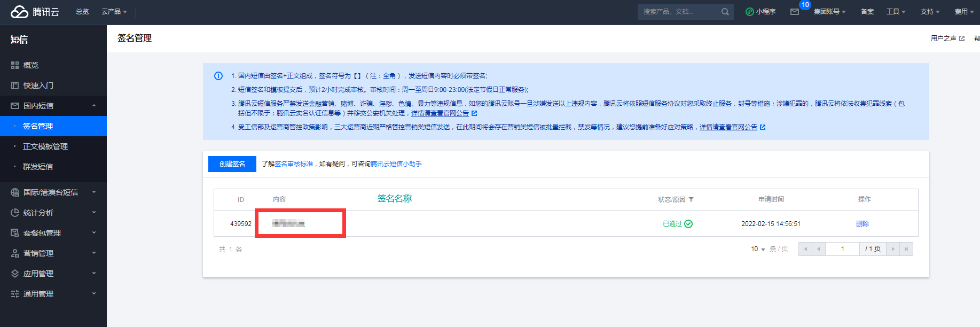Open item 4 详情请查看官网公告 link
The width and height of the screenshot is (980, 327).
728,127
